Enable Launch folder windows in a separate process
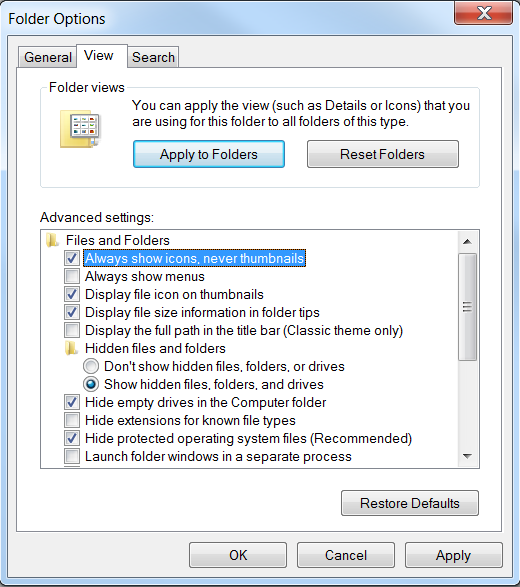The image size is (520, 587). pyautogui.click(x=72, y=456)
